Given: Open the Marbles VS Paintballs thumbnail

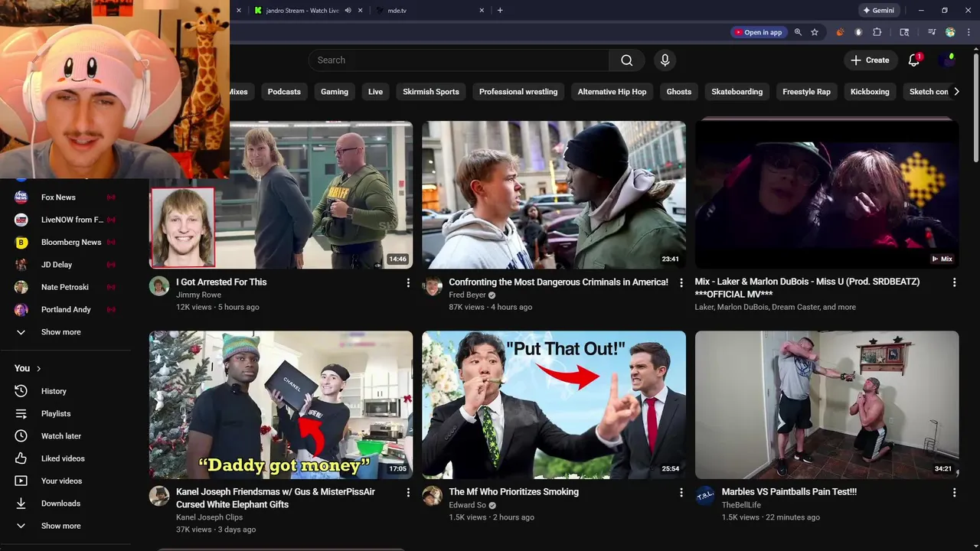Looking at the screenshot, I should point(827,405).
